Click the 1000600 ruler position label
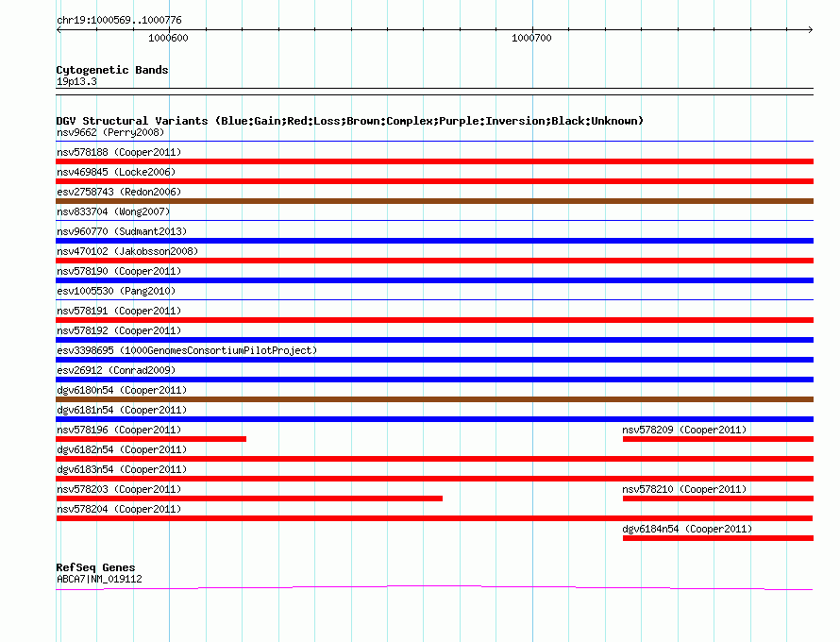840x642 pixels. point(168,38)
